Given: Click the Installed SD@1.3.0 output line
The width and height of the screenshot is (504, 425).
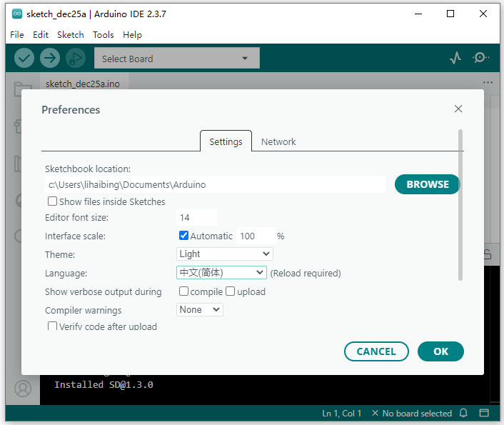Looking at the screenshot, I should click(x=104, y=384).
